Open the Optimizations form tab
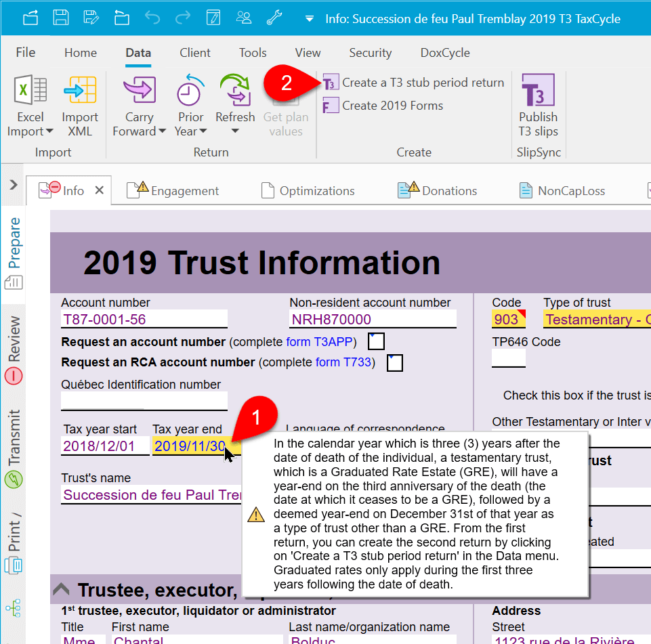This screenshot has width=651, height=644. 308,190
